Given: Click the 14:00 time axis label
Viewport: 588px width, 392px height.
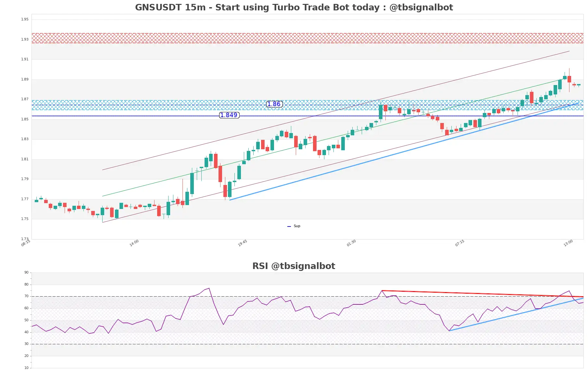Looking at the screenshot, I should pos(134,243).
